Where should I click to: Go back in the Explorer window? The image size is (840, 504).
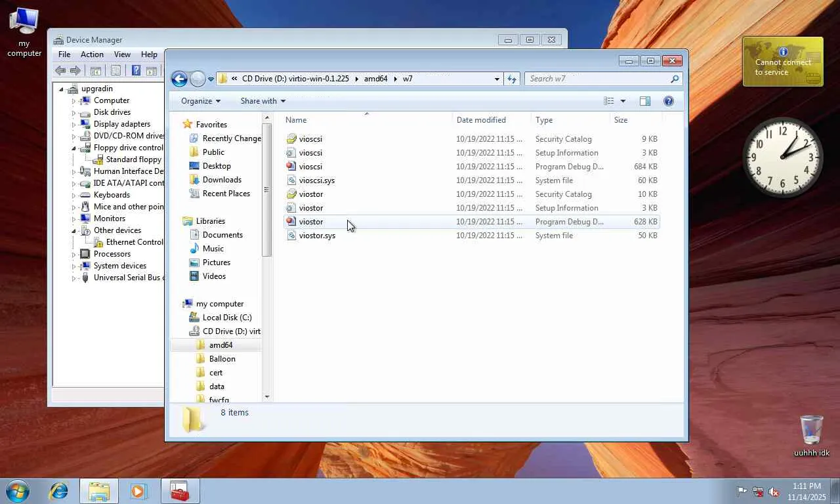coord(179,79)
